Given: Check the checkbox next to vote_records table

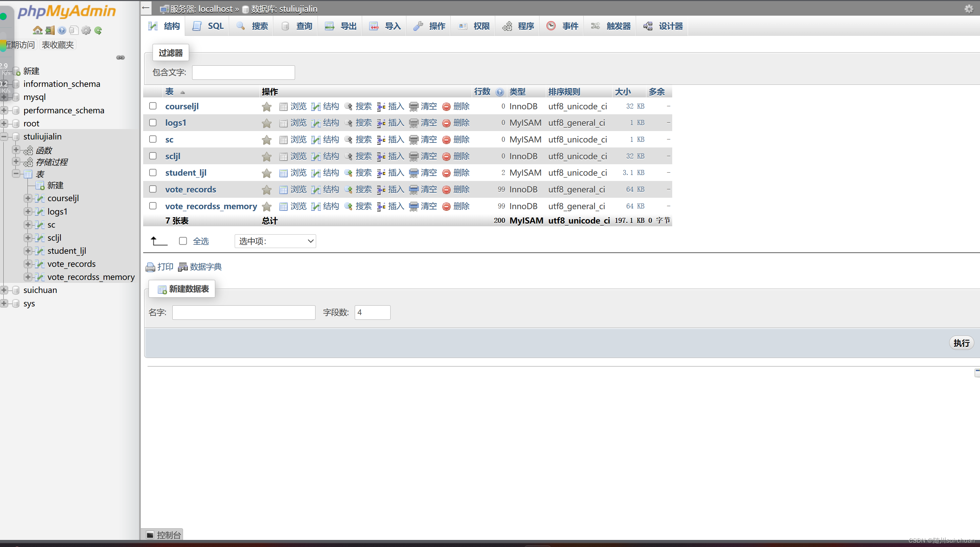Looking at the screenshot, I should tap(153, 189).
